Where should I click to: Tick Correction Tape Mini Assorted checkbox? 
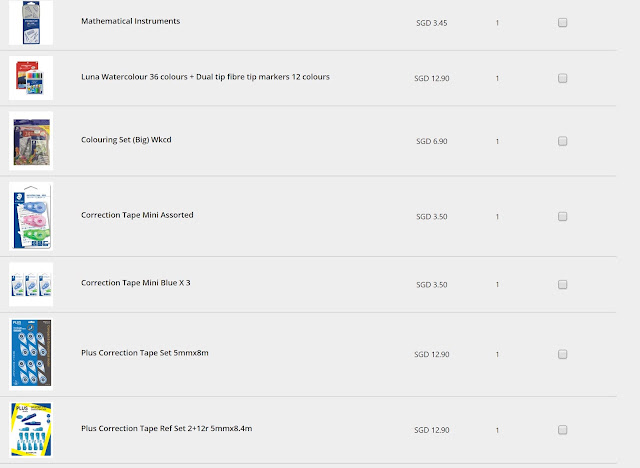point(562,216)
